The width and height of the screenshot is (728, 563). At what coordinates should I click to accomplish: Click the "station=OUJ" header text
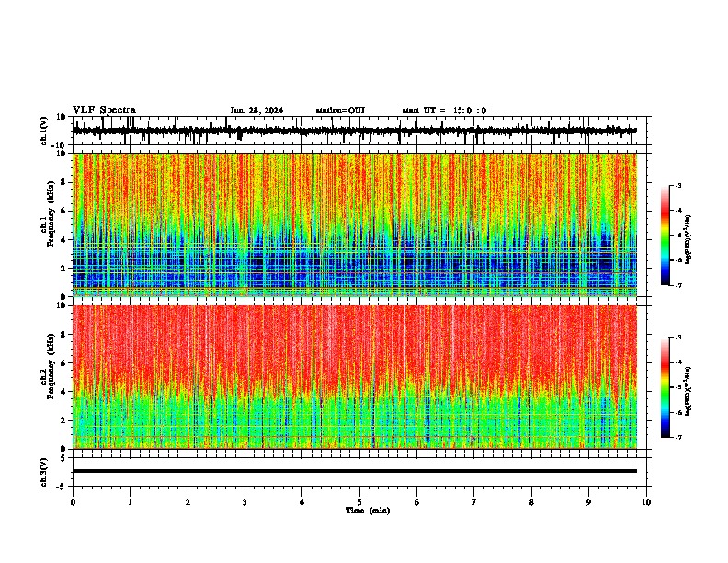point(340,110)
